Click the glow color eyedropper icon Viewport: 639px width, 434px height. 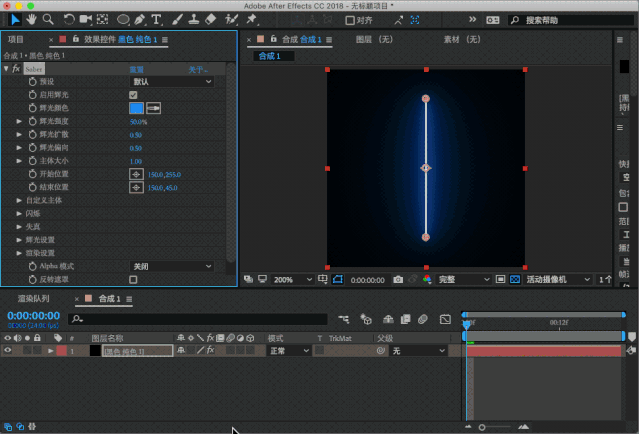point(154,107)
